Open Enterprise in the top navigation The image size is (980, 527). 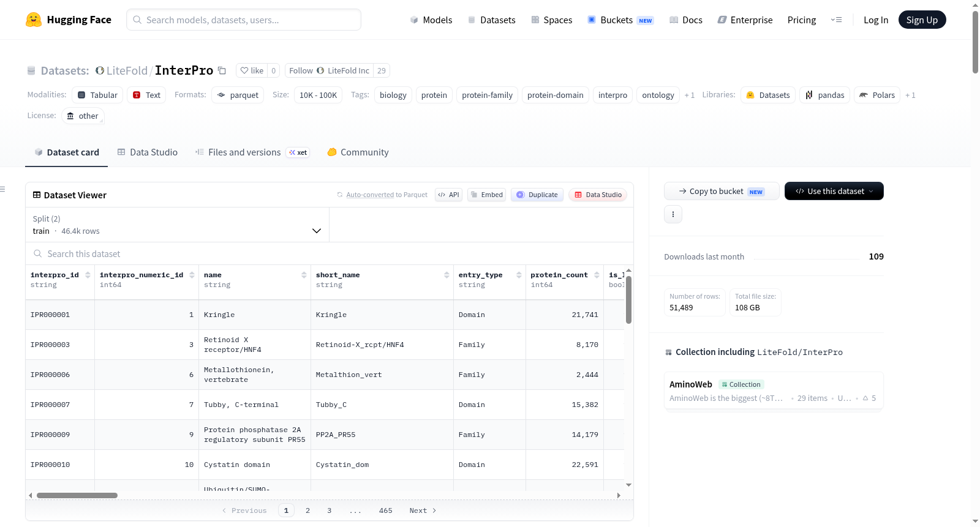pos(745,20)
